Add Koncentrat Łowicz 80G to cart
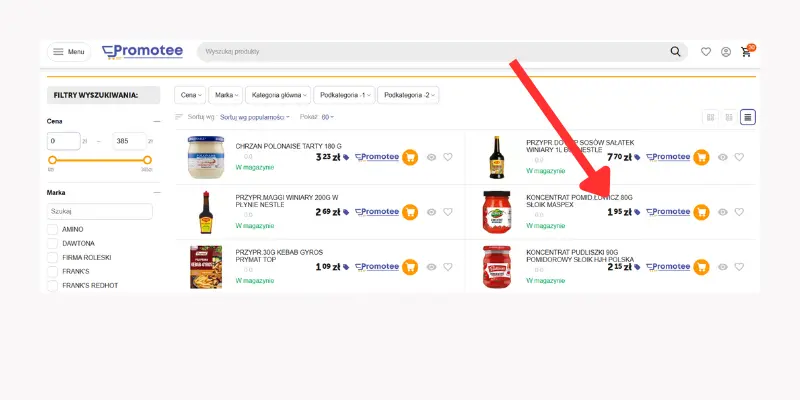The image size is (800, 400). (702, 212)
